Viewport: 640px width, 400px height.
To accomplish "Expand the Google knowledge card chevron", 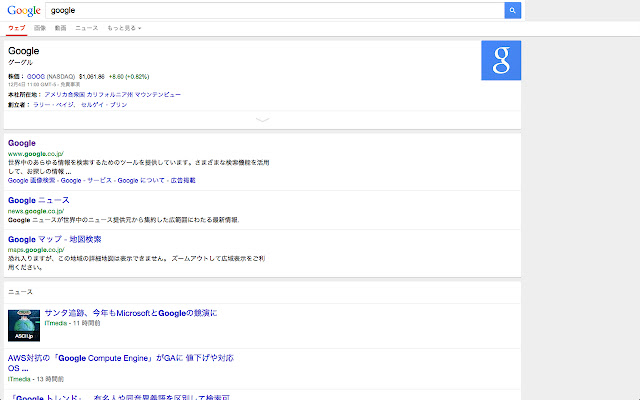I will click(x=262, y=120).
